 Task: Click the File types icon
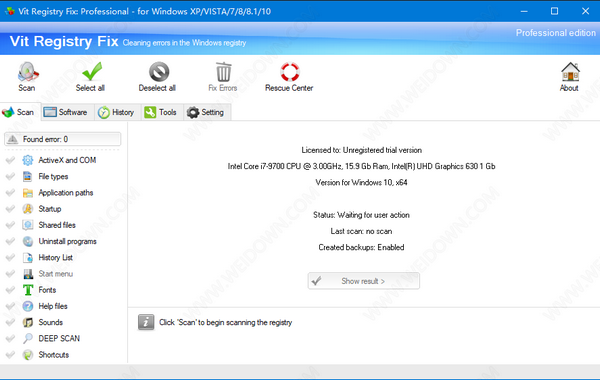tap(28, 176)
